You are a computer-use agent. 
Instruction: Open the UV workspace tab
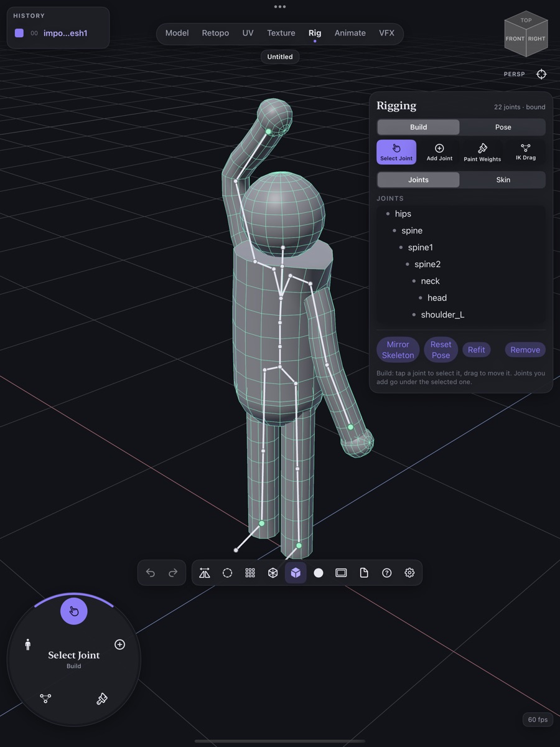pos(248,33)
